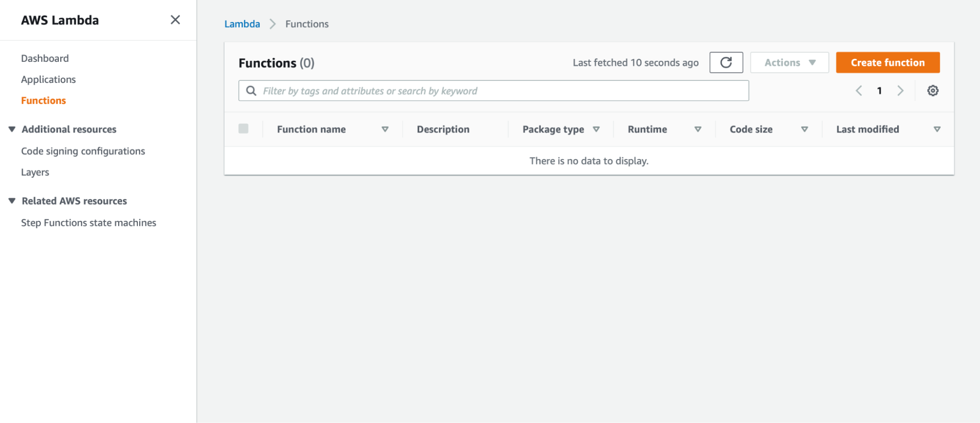Close the AWS Lambda sidebar

175,20
